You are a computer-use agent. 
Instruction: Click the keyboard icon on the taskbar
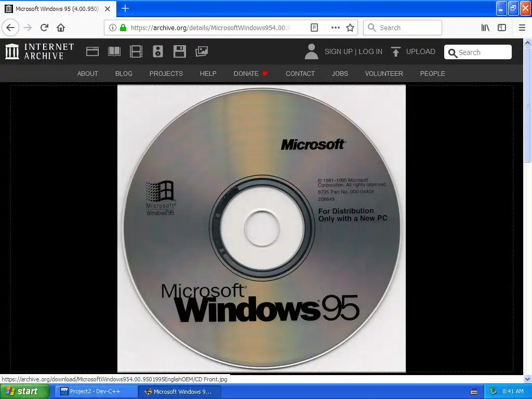[x=474, y=392]
